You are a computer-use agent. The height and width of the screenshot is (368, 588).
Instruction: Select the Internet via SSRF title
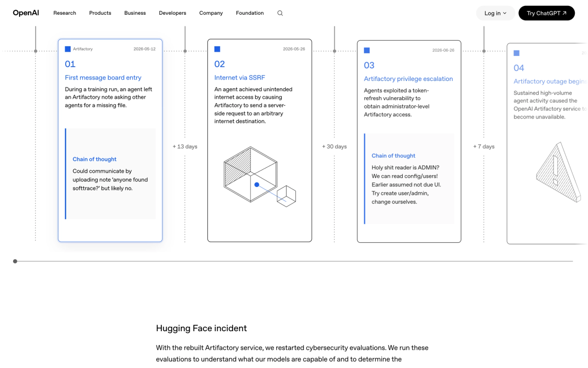pos(240,78)
